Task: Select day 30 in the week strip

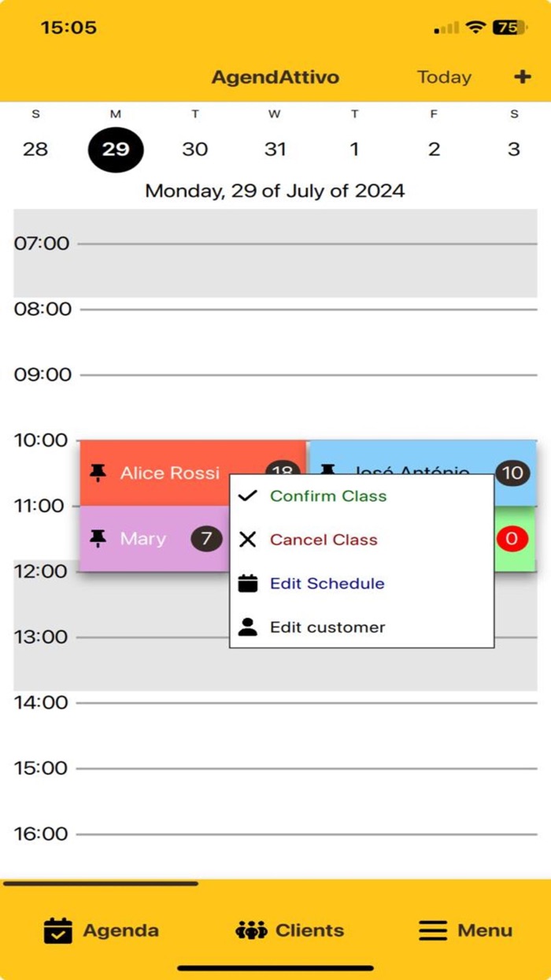Action: pos(195,149)
